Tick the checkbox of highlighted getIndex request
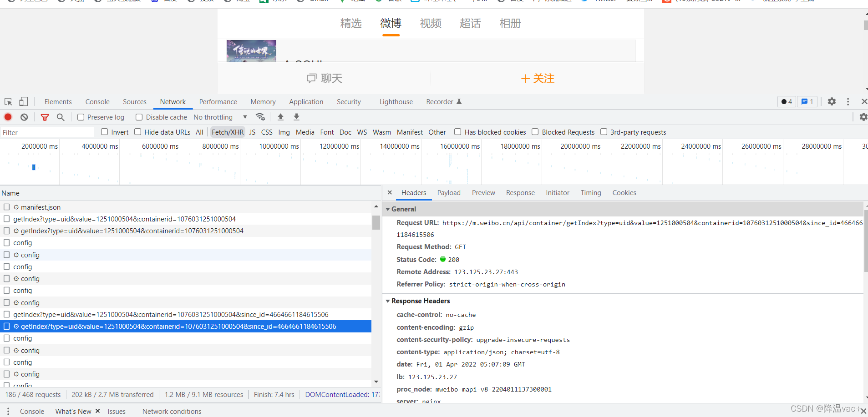 coord(7,327)
